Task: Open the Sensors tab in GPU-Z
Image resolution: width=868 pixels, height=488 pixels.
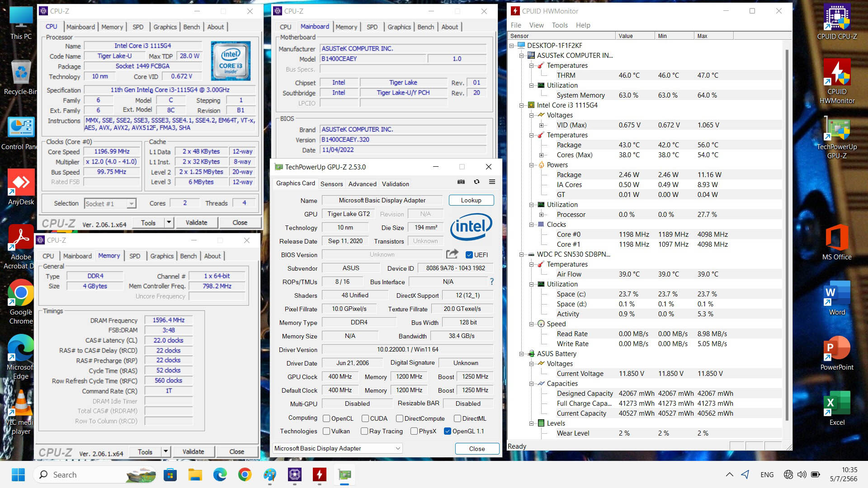Action: tap(331, 184)
